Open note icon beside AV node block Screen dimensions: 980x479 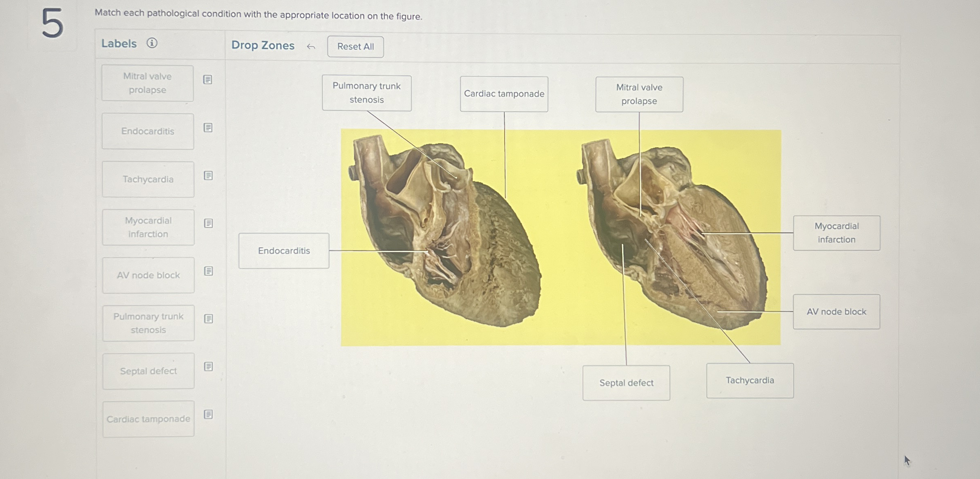[208, 271]
